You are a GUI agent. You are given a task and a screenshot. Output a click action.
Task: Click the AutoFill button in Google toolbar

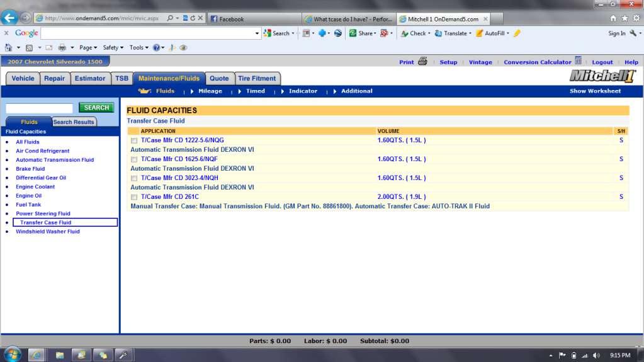click(490, 33)
